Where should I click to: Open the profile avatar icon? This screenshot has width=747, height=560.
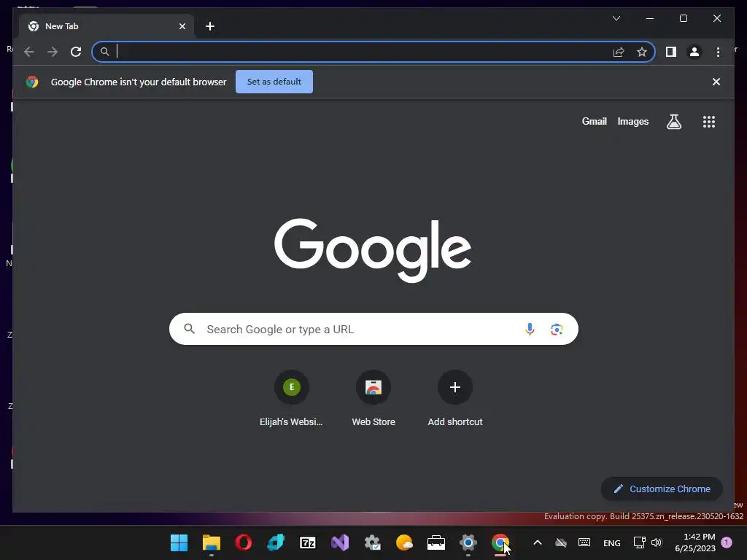coord(694,52)
